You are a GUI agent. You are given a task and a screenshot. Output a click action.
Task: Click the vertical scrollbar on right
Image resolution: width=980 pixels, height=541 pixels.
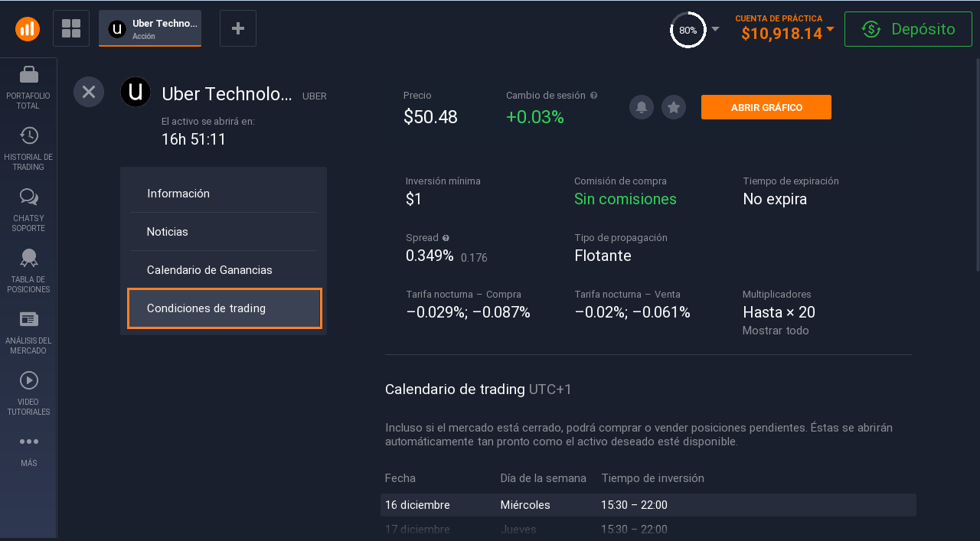pos(976,165)
